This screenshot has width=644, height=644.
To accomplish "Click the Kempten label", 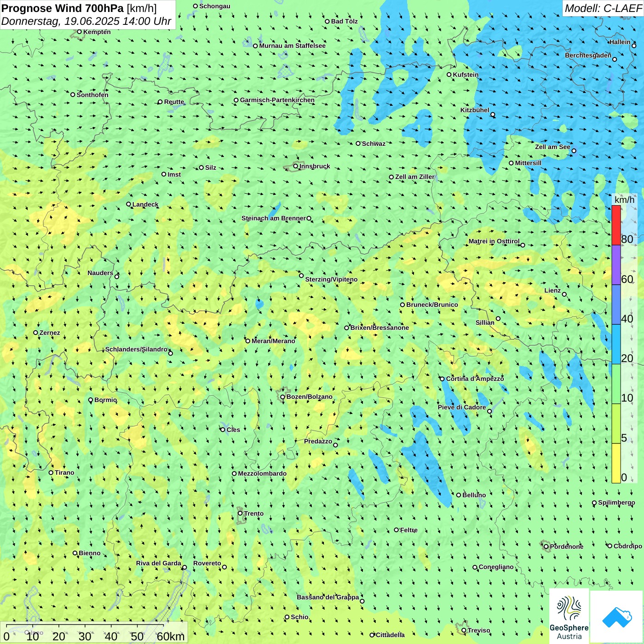I will point(97,32).
